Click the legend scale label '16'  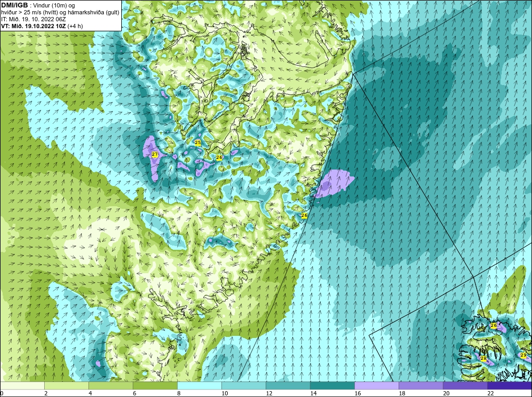(358, 393)
